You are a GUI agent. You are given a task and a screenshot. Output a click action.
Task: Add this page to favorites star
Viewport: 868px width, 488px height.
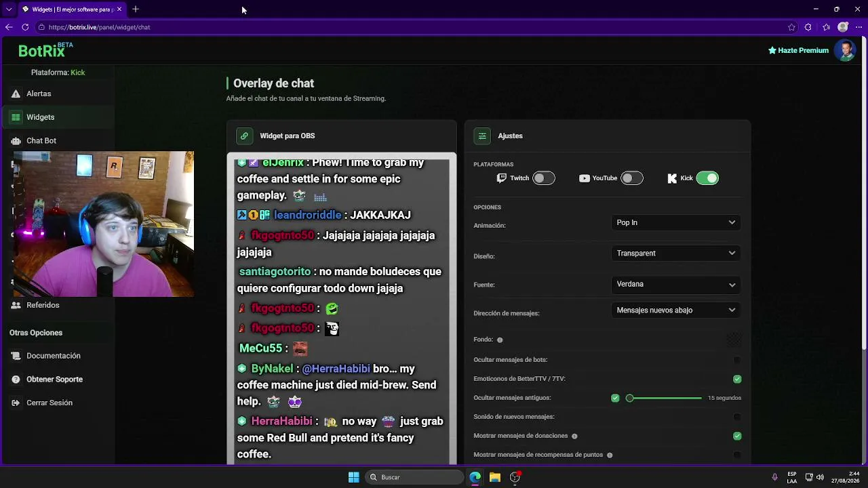tap(791, 27)
